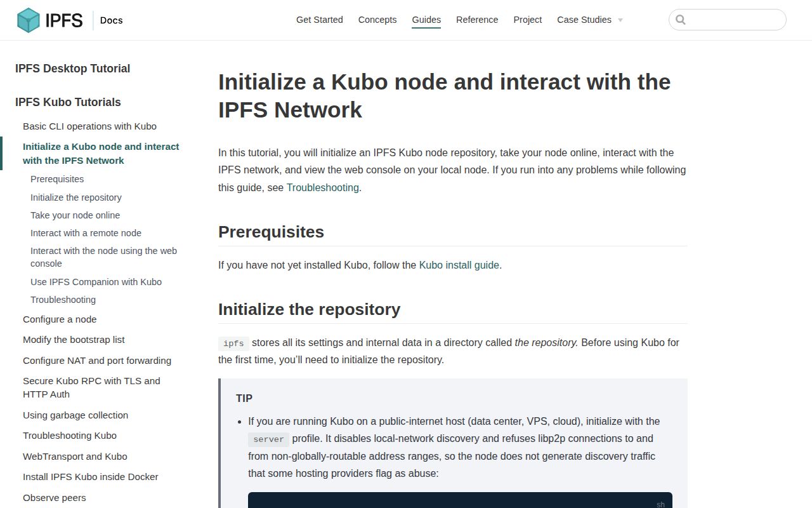The image size is (812, 508).
Task: Open Secure Kubo RPC with TLS guide
Action: tap(92, 387)
